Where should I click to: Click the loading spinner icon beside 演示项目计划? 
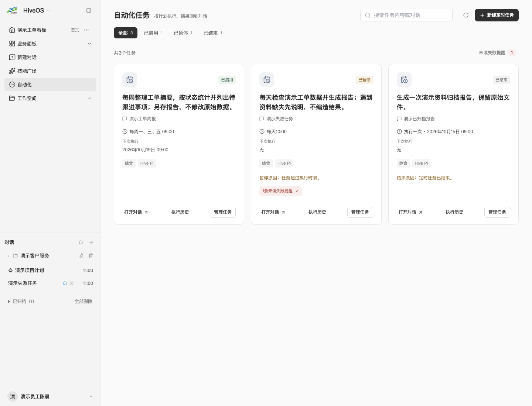coord(10,271)
